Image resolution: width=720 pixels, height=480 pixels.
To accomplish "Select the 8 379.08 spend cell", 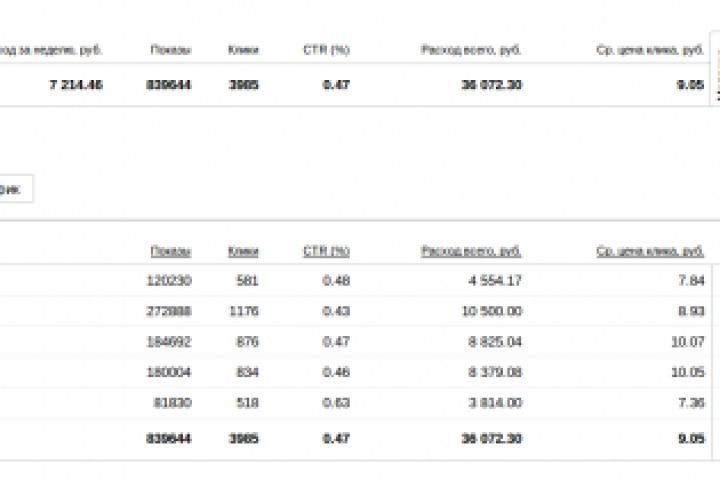I will (x=492, y=373).
